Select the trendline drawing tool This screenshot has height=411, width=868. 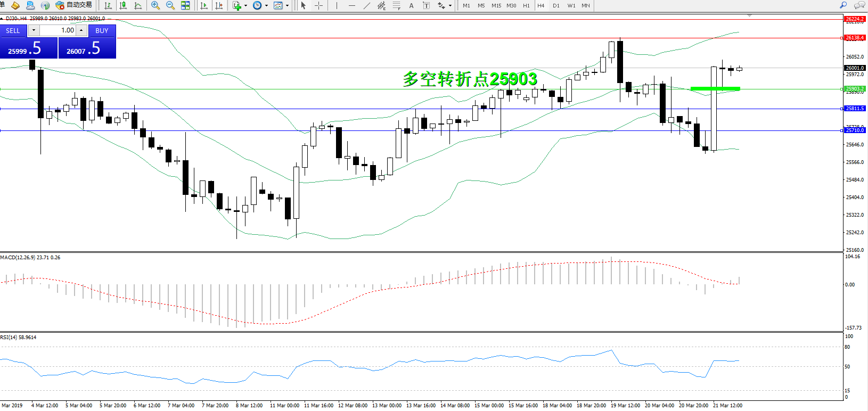point(366,5)
